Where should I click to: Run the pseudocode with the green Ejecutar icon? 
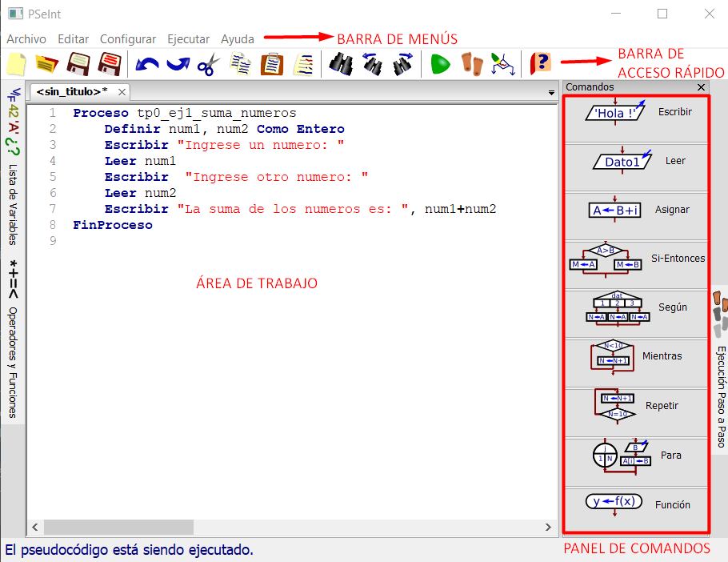click(x=440, y=65)
